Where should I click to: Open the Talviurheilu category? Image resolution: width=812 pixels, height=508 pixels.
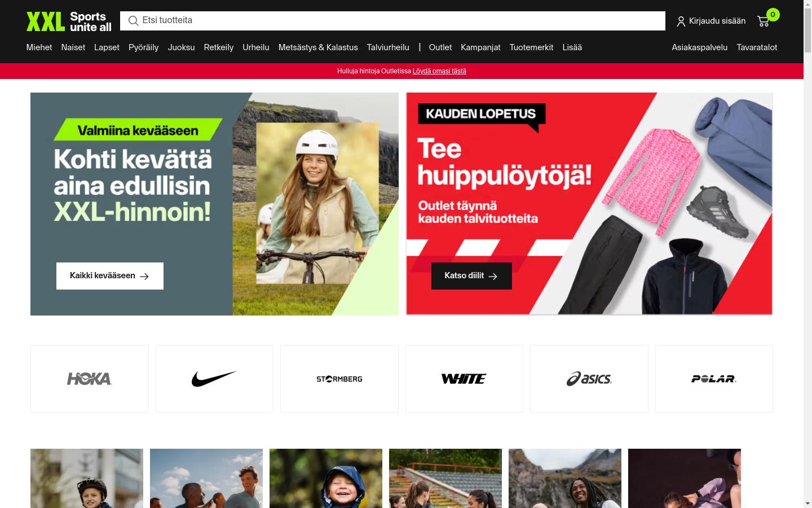388,47
